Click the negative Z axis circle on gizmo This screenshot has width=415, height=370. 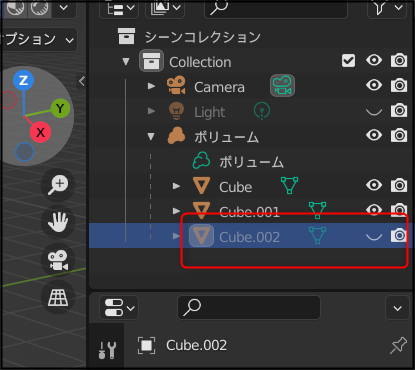click(24, 152)
